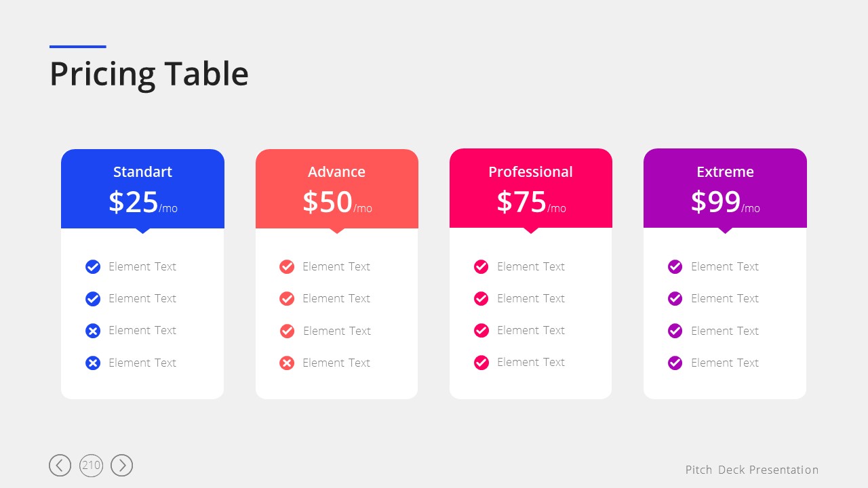Click the third blue X in Standart
868x488 pixels.
click(x=93, y=331)
